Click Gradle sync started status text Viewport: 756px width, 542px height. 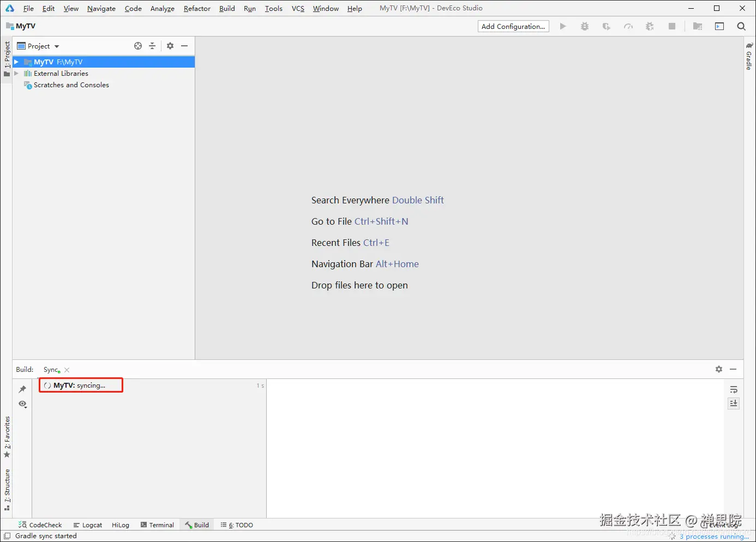point(46,536)
